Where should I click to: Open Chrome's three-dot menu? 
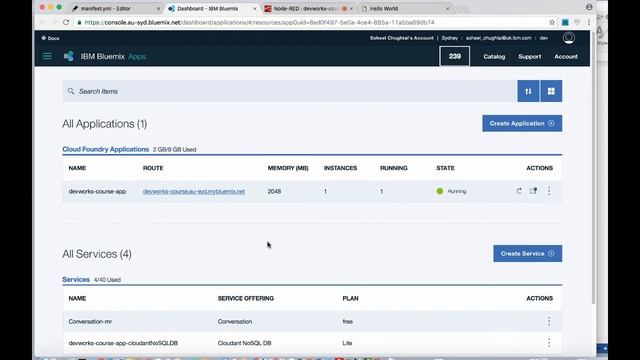pos(589,22)
